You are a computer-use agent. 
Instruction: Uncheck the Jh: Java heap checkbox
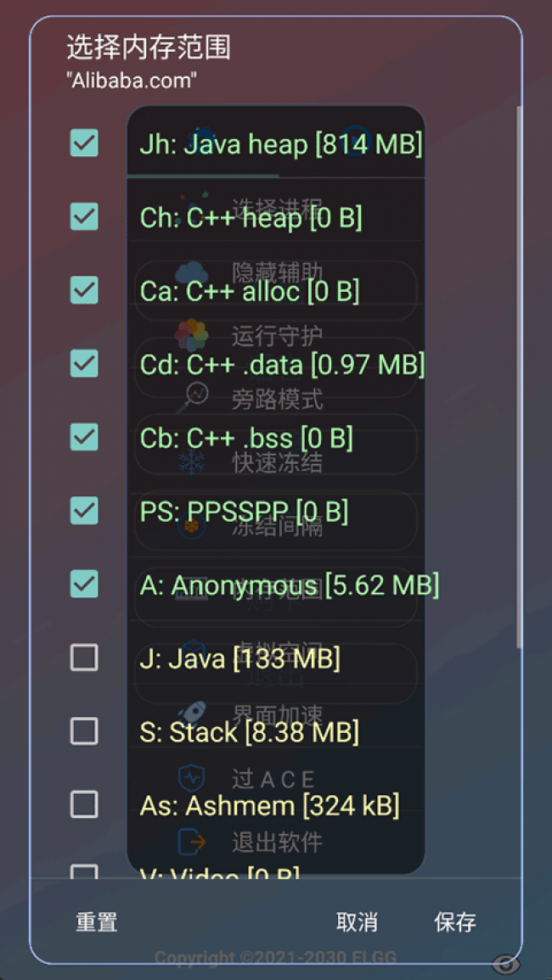pyautogui.click(x=84, y=143)
